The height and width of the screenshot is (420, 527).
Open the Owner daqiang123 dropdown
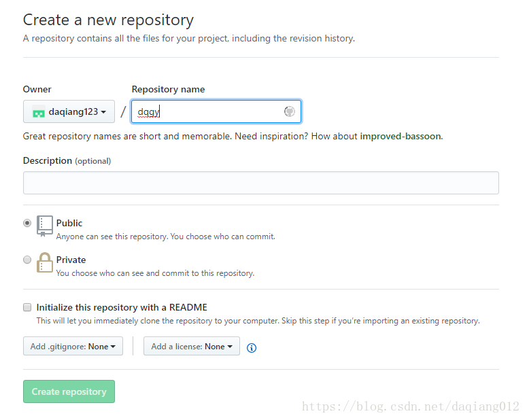tap(69, 111)
